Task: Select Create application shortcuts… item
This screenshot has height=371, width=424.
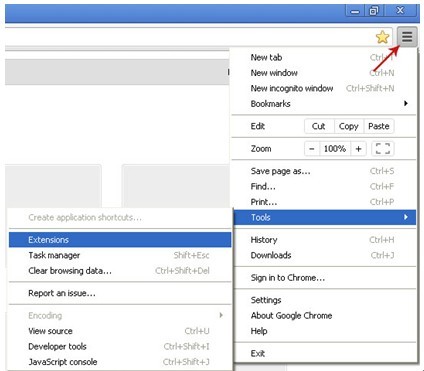Action: 120,217
